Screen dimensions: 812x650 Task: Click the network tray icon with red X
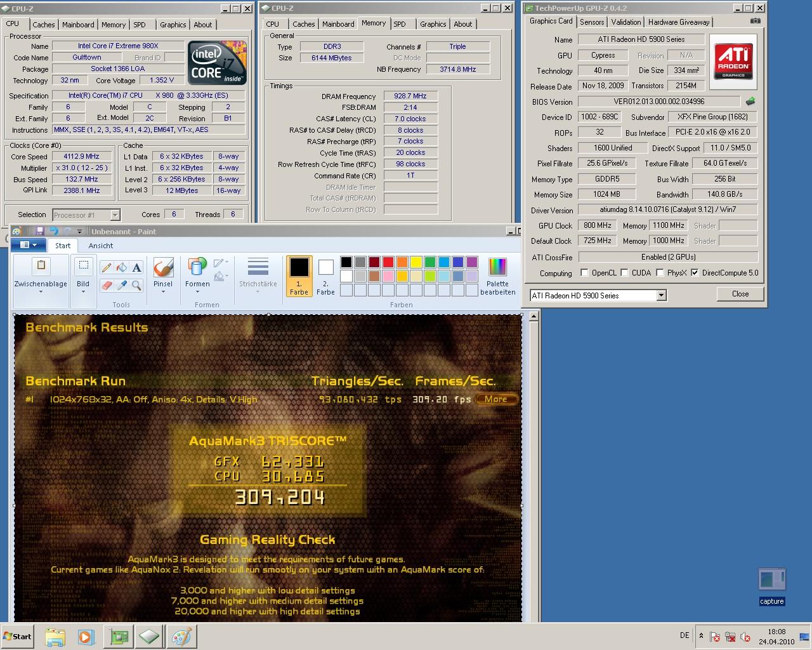coord(730,637)
